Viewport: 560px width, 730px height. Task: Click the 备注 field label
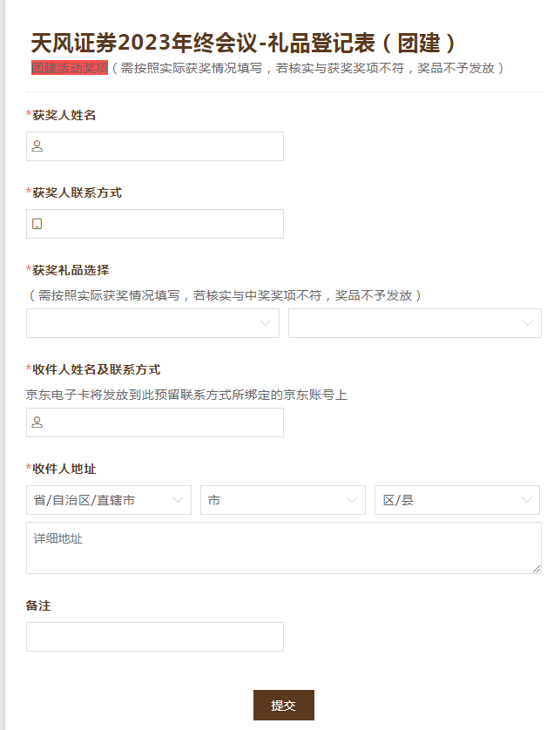coord(38,605)
